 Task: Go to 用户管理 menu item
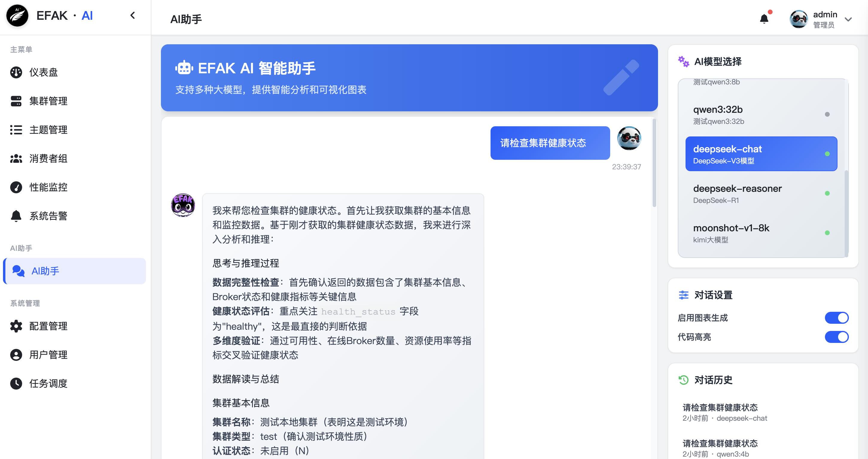48,355
